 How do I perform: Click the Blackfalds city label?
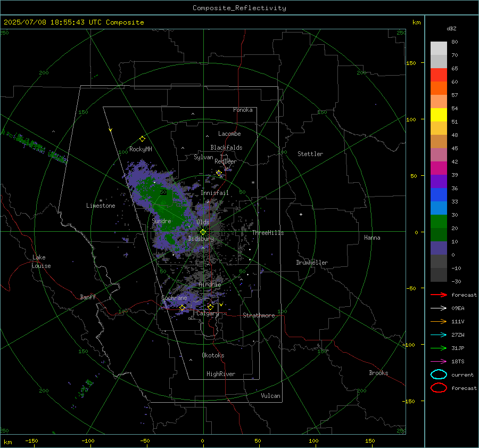click(226, 148)
